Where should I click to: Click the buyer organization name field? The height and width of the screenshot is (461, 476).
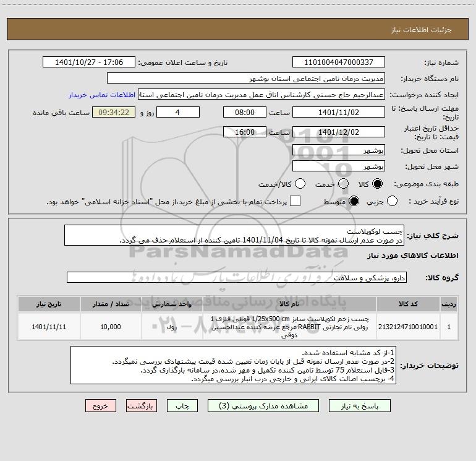pos(246,79)
